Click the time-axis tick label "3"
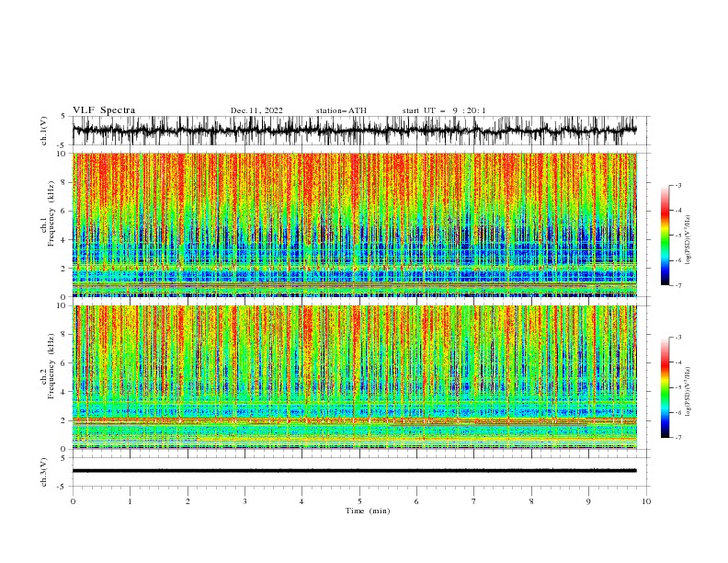Screen dimensions: 728x563 [x=245, y=501]
